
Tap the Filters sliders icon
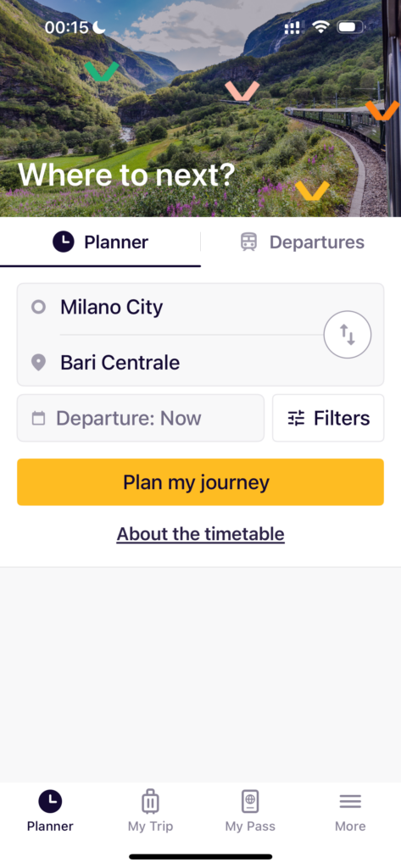[x=297, y=418]
